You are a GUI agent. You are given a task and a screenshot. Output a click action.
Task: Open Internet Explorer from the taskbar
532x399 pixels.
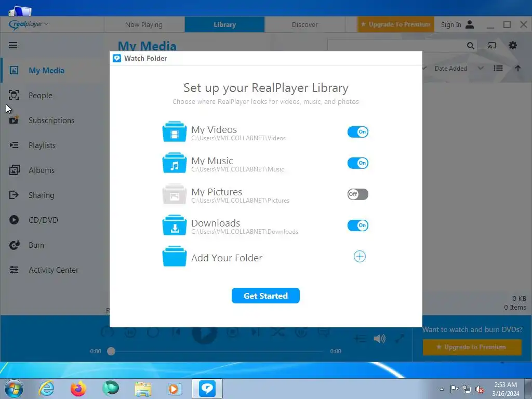tap(46, 389)
